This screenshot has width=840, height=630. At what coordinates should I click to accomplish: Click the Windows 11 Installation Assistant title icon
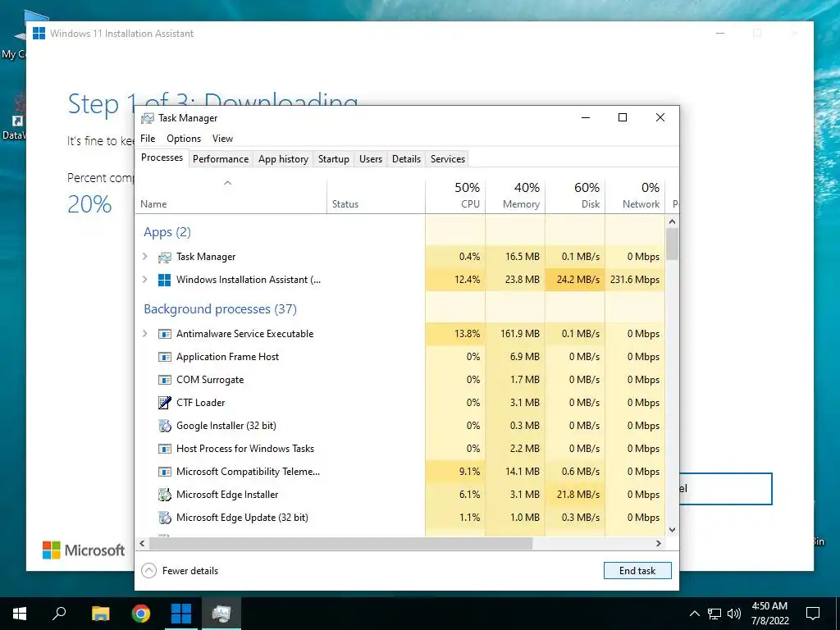pyautogui.click(x=39, y=33)
